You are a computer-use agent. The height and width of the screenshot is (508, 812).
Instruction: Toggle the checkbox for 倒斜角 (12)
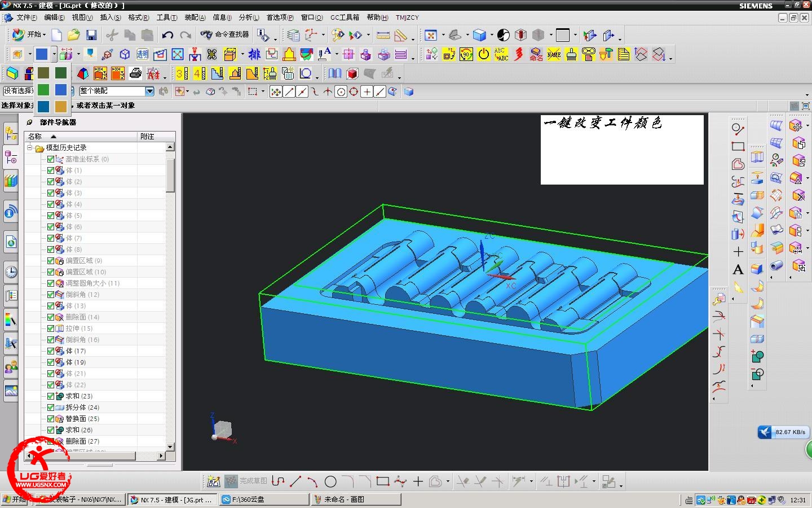(x=51, y=295)
